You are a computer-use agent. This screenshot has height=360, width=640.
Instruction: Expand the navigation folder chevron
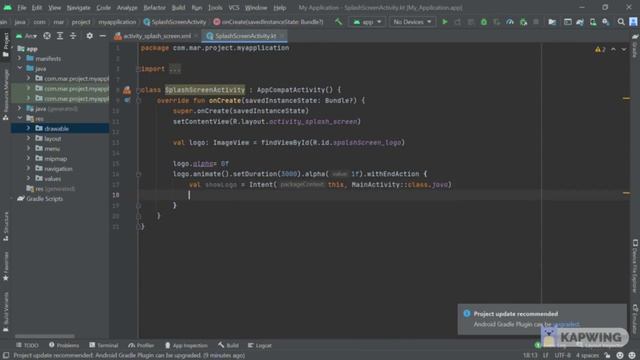point(28,168)
